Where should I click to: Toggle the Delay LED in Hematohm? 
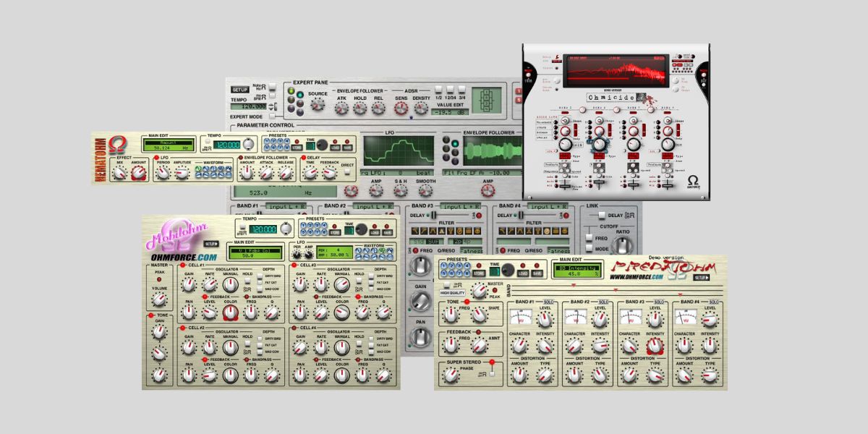coord(302,157)
